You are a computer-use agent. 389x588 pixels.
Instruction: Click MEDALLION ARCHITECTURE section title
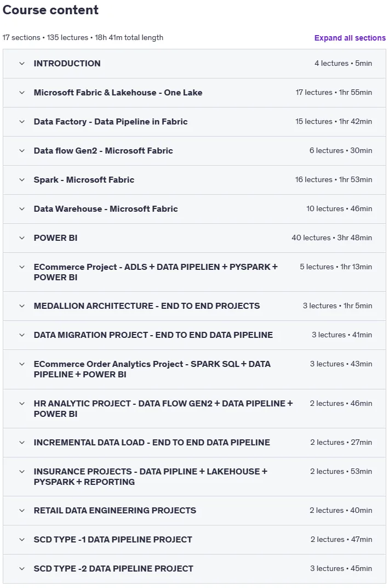[x=147, y=306]
